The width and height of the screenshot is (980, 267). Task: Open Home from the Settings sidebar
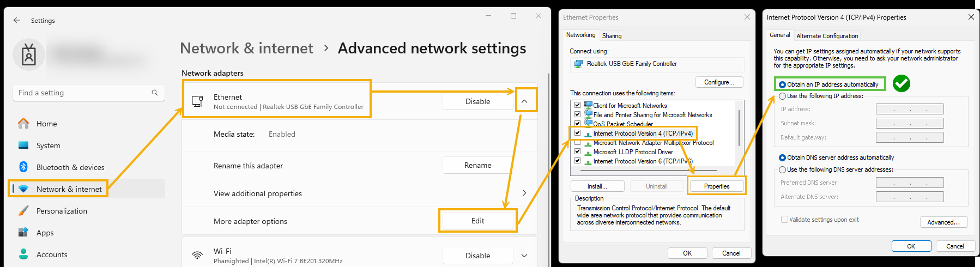click(87, 124)
